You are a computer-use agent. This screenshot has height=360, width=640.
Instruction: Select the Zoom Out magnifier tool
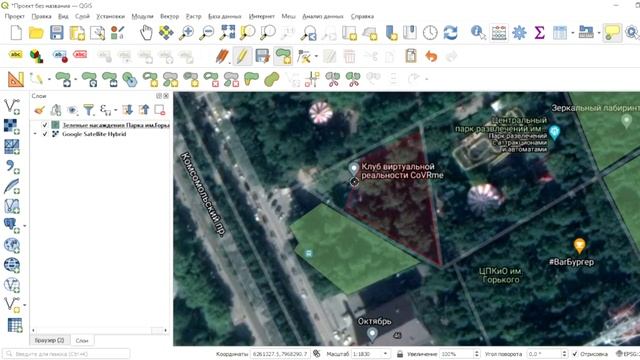(207, 33)
